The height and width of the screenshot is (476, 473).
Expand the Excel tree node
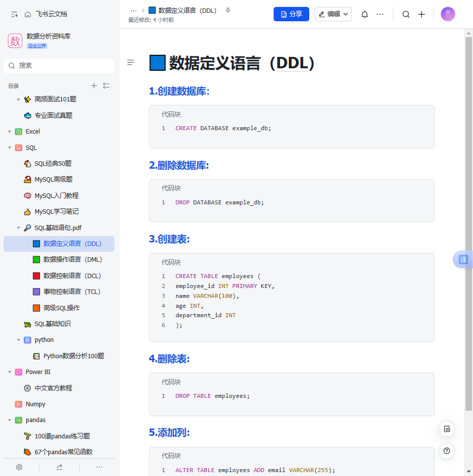pos(10,132)
